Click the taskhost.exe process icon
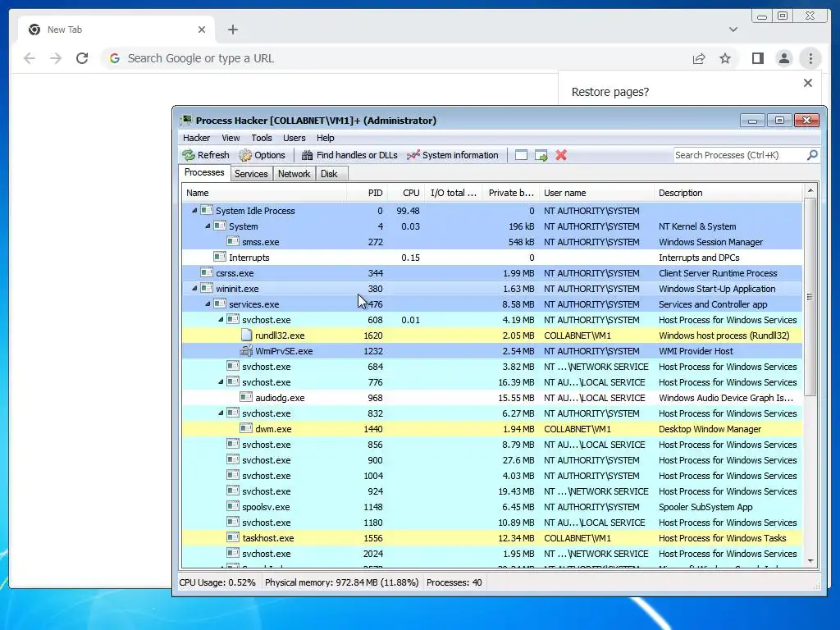Image resolution: width=840 pixels, height=630 pixels. coord(233,536)
